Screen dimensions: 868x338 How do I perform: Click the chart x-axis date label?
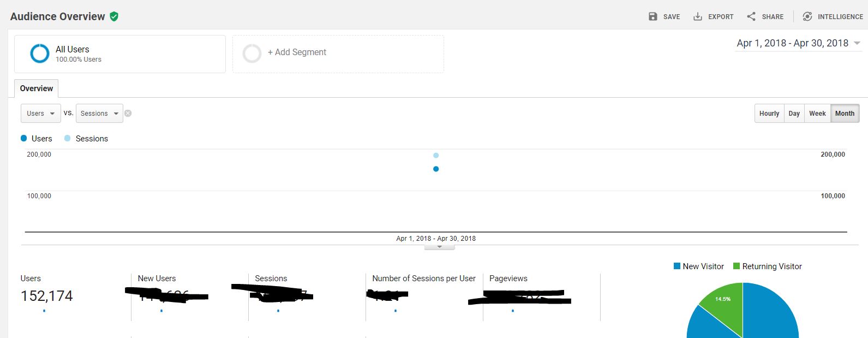(436, 239)
